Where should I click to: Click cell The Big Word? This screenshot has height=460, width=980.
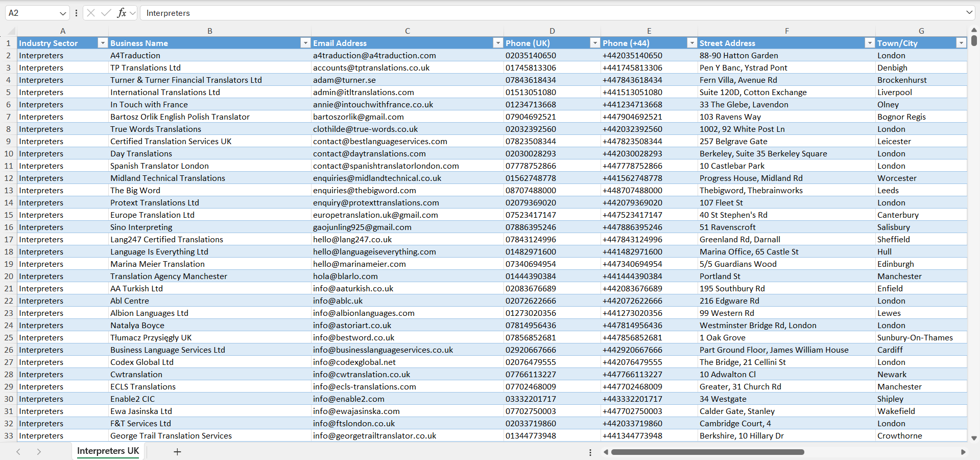(x=210, y=190)
